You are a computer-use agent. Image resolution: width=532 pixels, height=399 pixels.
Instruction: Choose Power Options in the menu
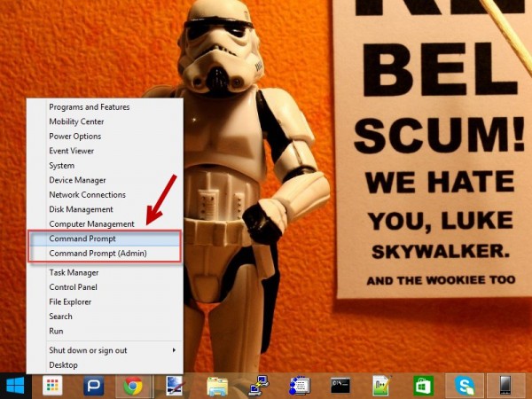75,136
